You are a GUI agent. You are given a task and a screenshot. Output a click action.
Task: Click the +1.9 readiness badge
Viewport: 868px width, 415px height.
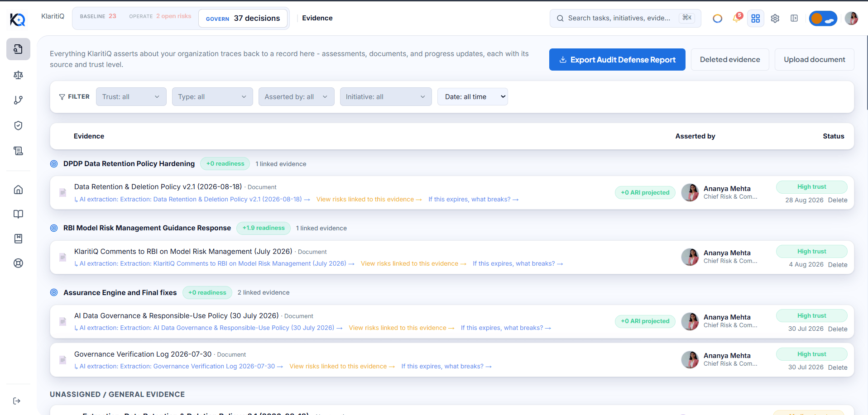(264, 228)
